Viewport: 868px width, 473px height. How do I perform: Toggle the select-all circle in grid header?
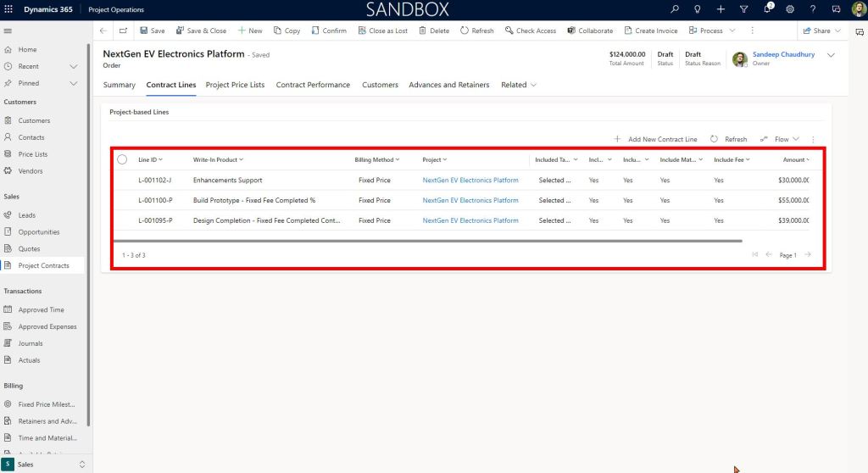tap(122, 159)
